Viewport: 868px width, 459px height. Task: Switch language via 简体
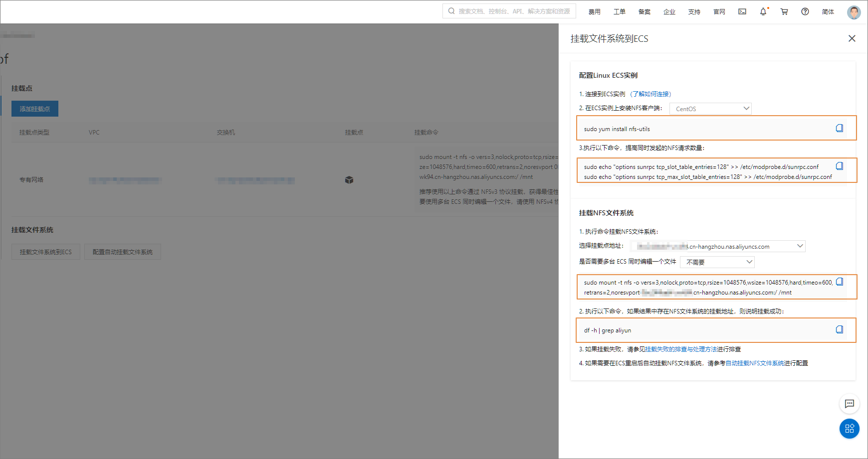click(828, 11)
